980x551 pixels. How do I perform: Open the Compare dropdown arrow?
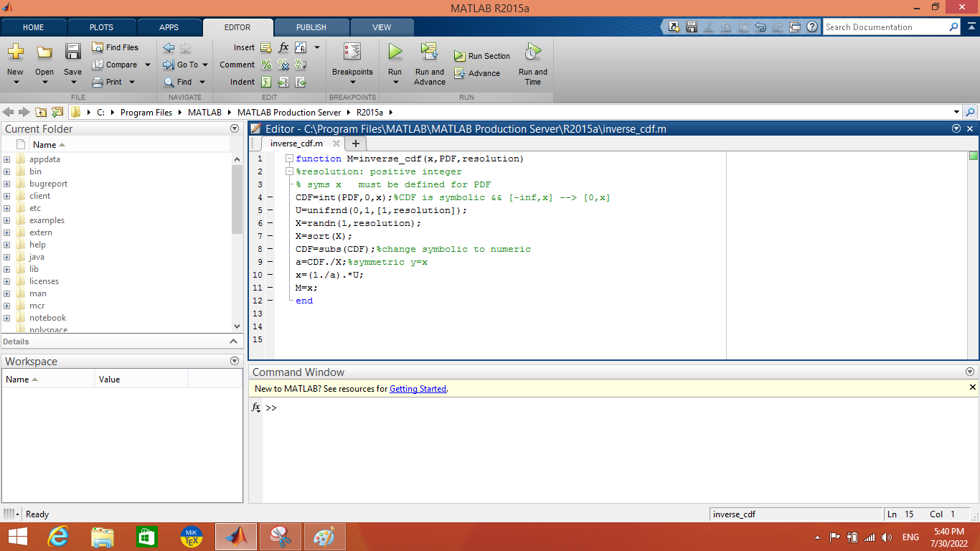[148, 65]
